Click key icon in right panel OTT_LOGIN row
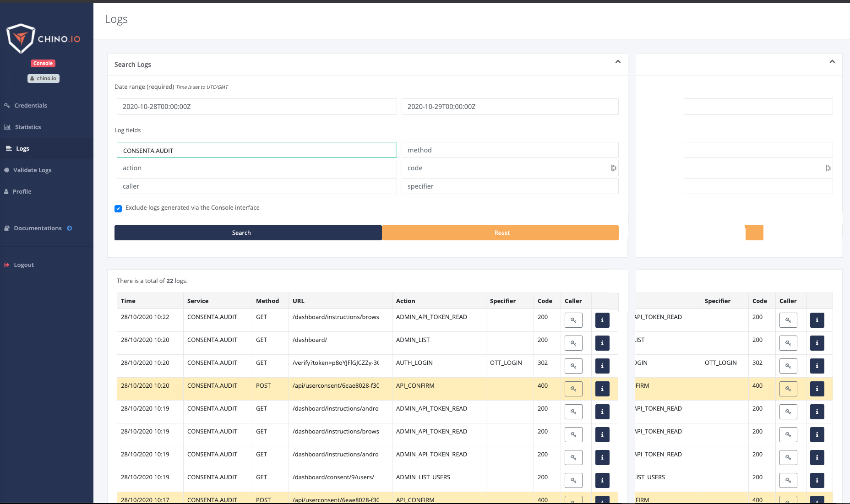 [x=788, y=366]
